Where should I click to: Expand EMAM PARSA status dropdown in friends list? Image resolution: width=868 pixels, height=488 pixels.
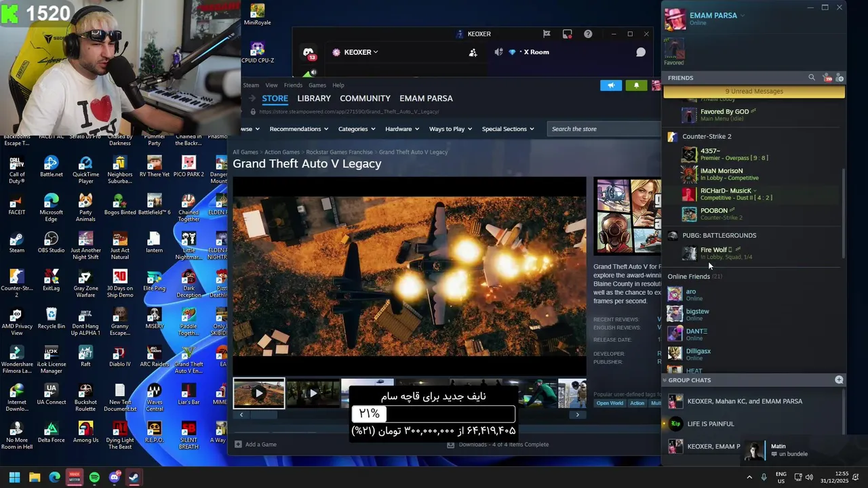(743, 16)
